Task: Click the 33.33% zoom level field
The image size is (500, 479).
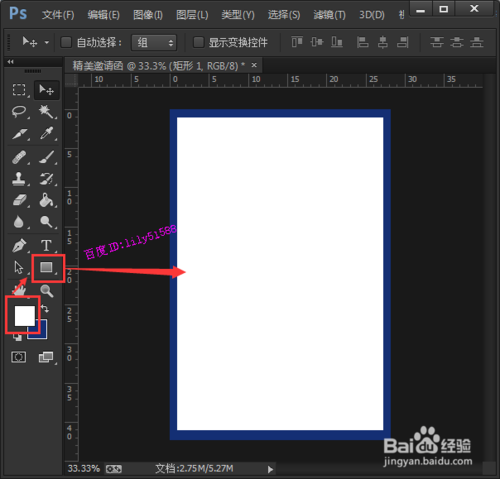Action: [x=84, y=469]
